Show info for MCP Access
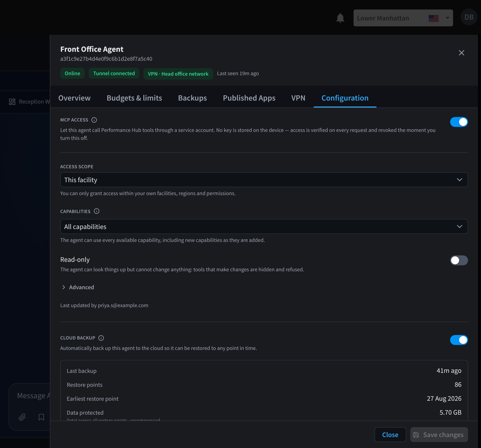Screen dimensions: 481x448 point(94,120)
